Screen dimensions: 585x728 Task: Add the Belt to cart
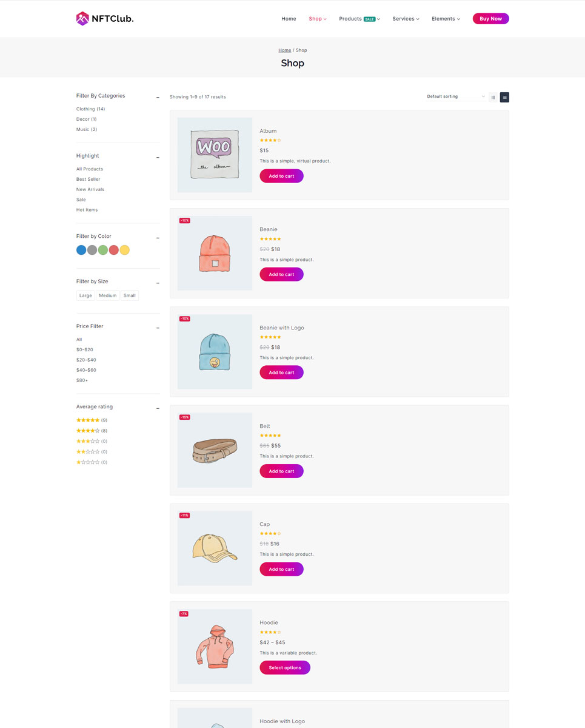click(281, 471)
